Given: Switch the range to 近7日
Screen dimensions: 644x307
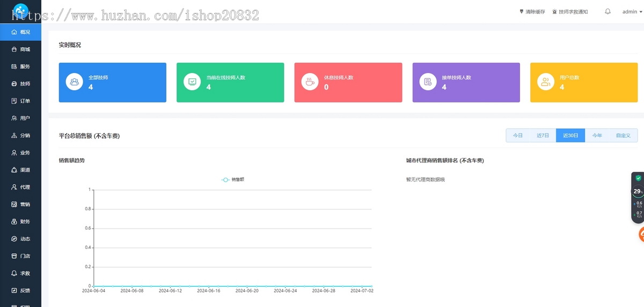Looking at the screenshot, I should tap(543, 136).
